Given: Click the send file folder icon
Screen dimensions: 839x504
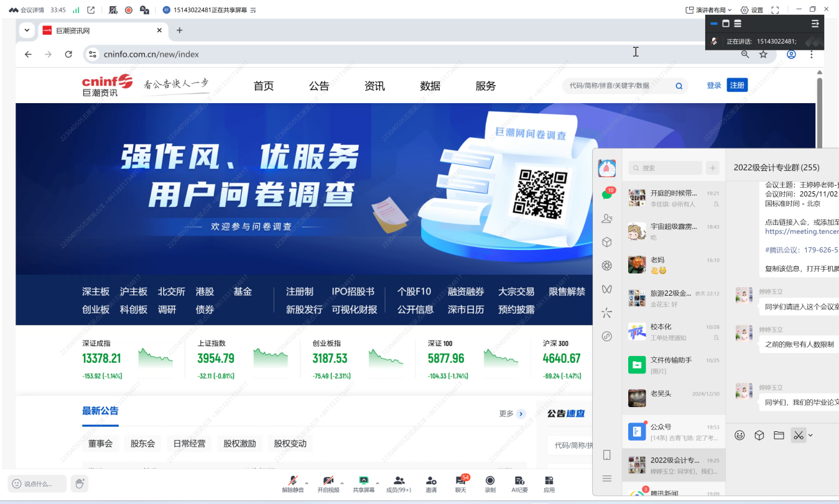Looking at the screenshot, I should [779, 435].
